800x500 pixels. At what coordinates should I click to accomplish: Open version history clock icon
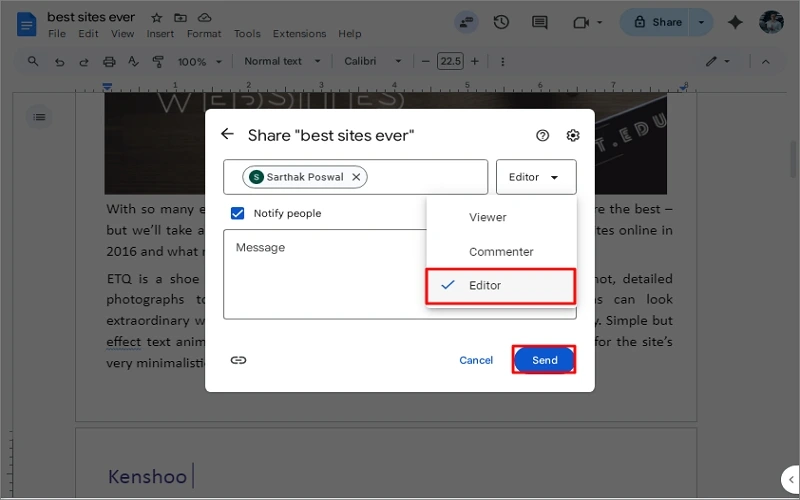pos(501,22)
